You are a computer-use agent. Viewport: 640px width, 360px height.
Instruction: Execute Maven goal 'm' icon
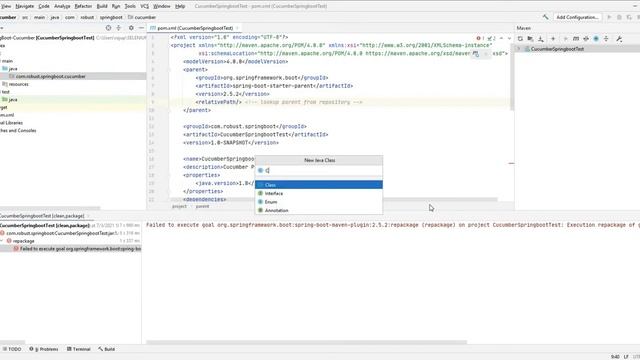[x=576, y=39]
